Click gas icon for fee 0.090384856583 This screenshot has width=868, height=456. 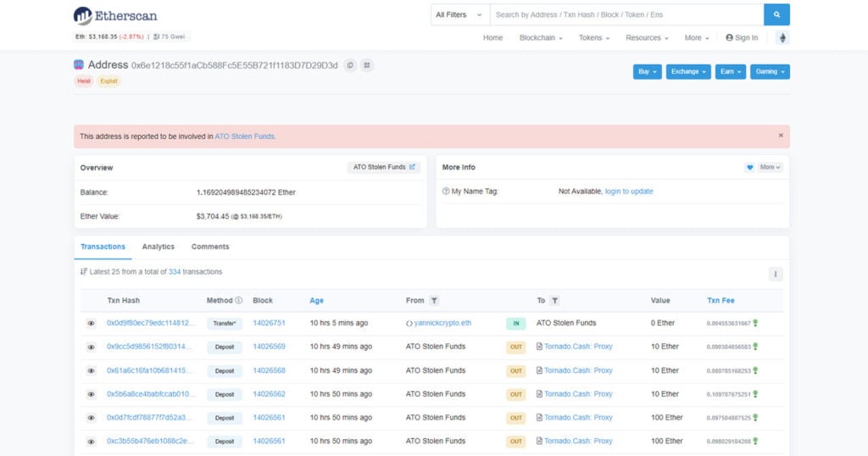tap(755, 347)
